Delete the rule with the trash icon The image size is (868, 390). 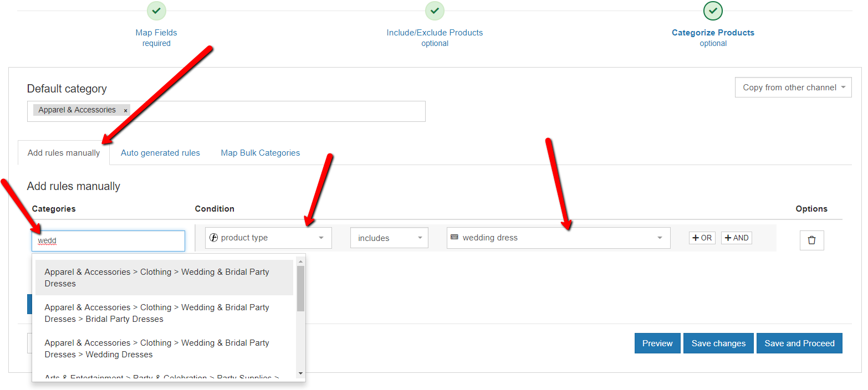click(x=811, y=240)
